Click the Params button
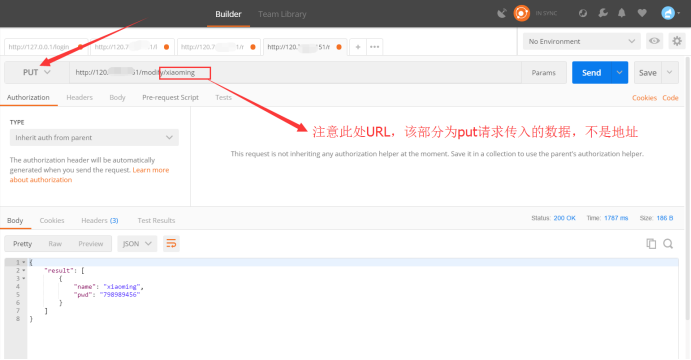Viewport: 691px width, 360px height. pos(543,73)
